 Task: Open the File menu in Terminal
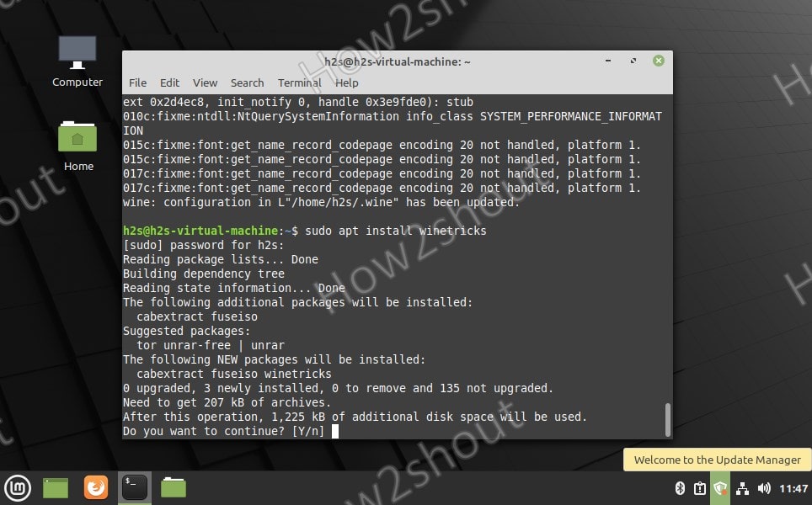pyautogui.click(x=138, y=82)
